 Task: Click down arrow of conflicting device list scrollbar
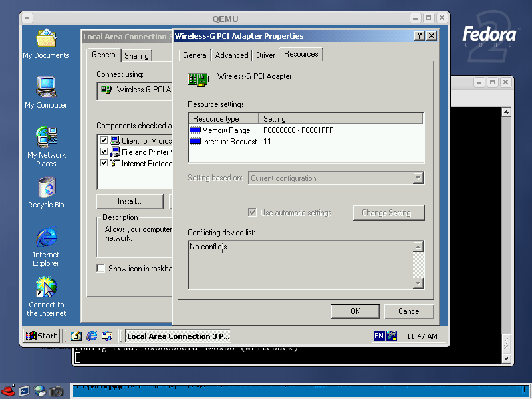pos(418,283)
